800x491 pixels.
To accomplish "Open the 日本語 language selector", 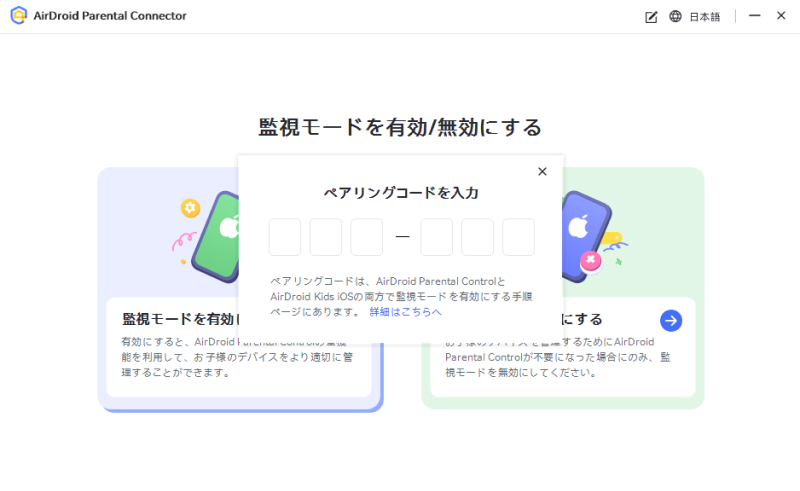I will click(x=705, y=17).
